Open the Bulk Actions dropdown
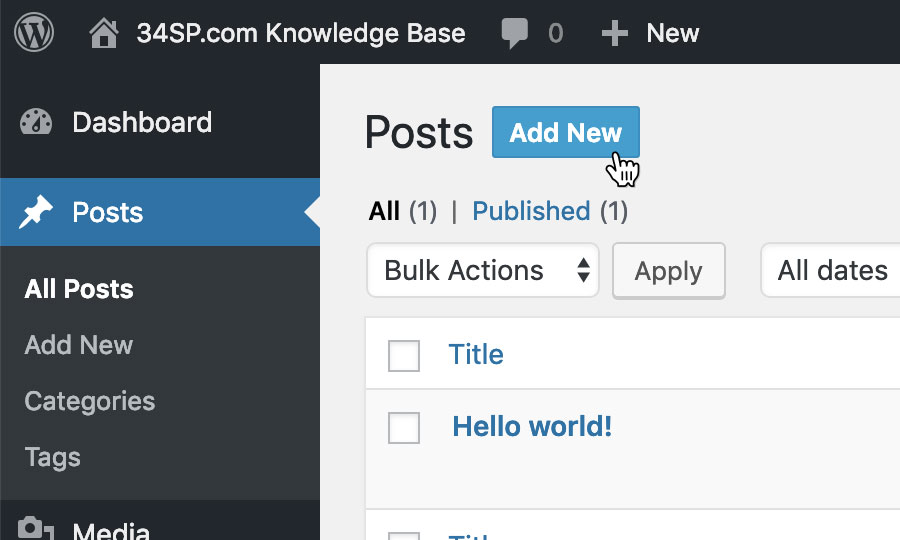 click(483, 270)
